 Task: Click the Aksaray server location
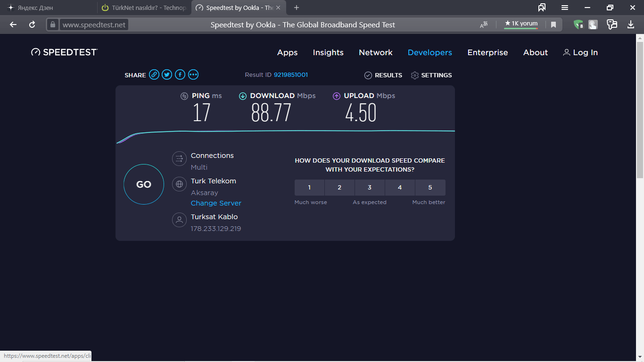tap(205, 193)
